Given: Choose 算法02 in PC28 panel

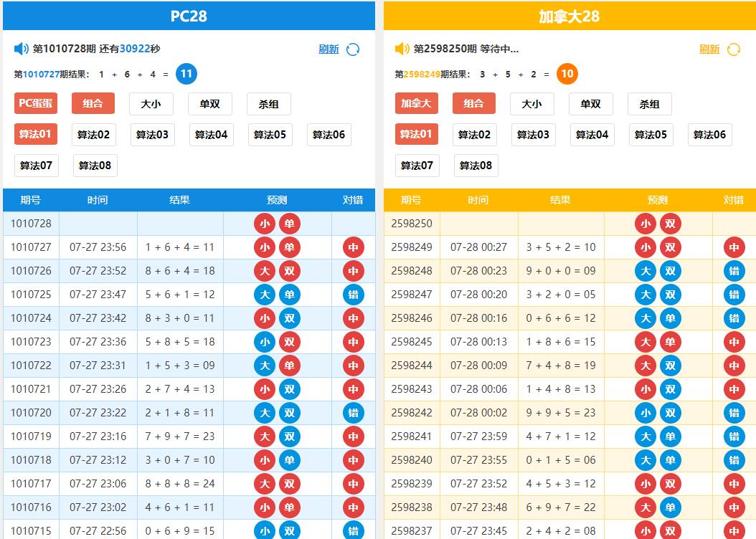Looking at the screenshot, I should click(93, 135).
